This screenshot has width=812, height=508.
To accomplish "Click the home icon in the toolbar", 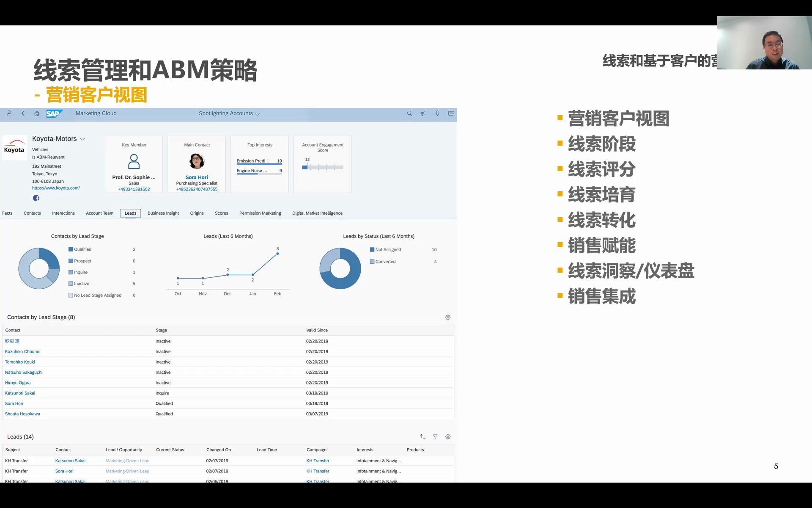I will pyautogui.click(x=37, y=113).
